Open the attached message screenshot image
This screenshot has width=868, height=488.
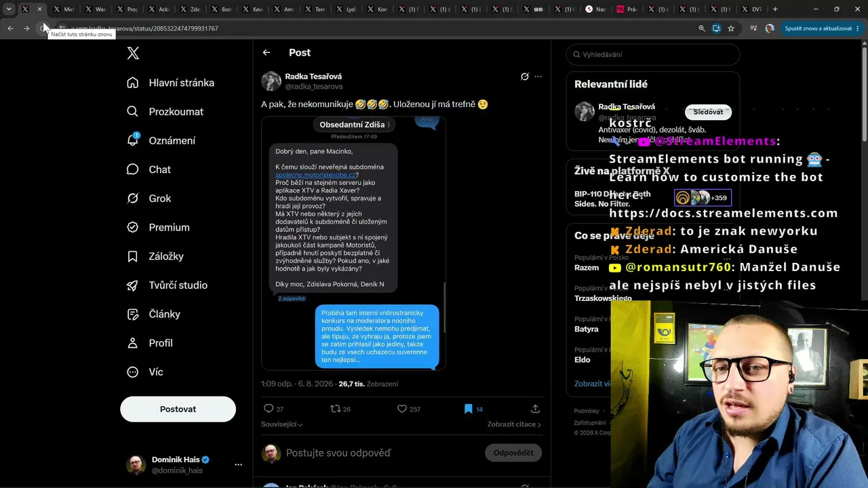pyautogui.click(x=354, y=243)
